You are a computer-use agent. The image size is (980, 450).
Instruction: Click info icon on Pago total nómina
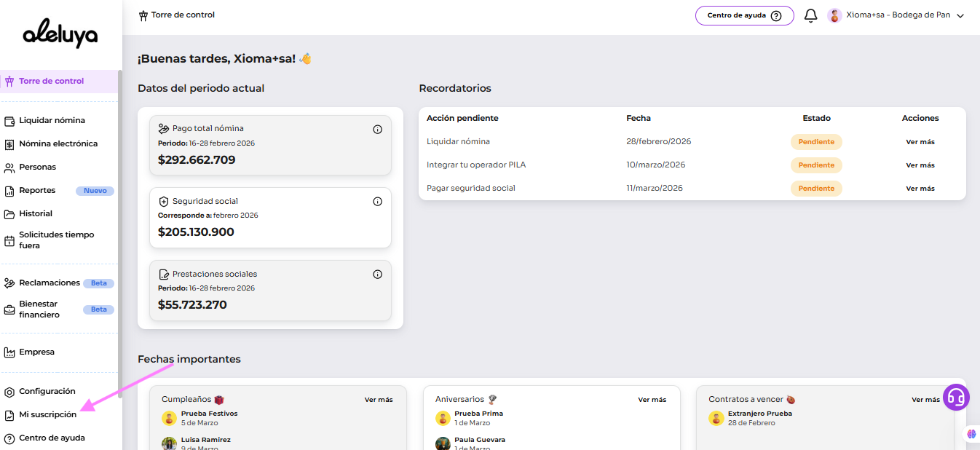pos(377,129)
